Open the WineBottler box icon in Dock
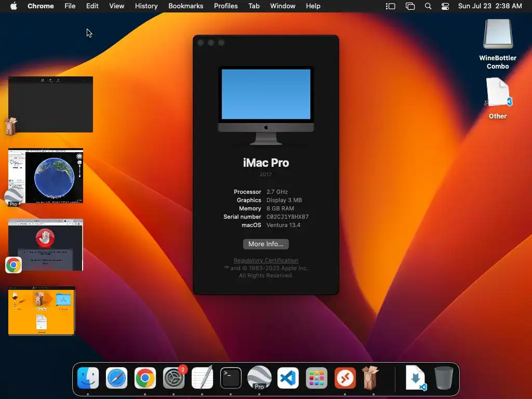Viewport: 532px width, 399px height. [x=370, y=377]
